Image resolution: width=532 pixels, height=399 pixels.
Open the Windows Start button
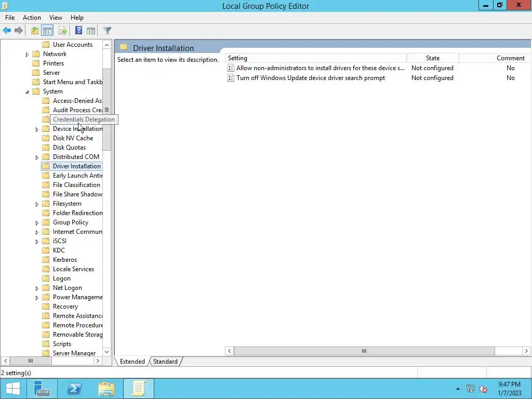pos(13,389)
